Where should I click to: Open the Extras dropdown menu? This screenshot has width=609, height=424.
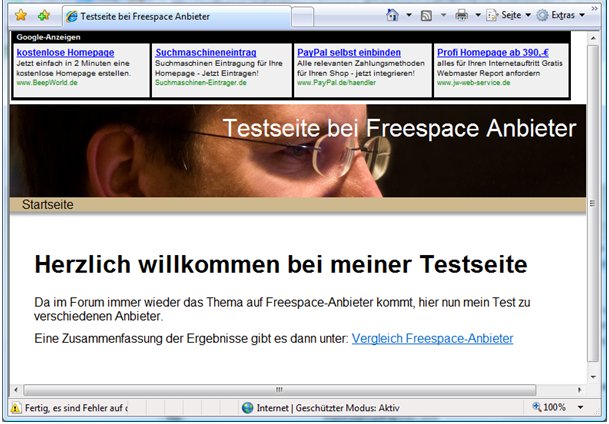(x=561, y=15)
